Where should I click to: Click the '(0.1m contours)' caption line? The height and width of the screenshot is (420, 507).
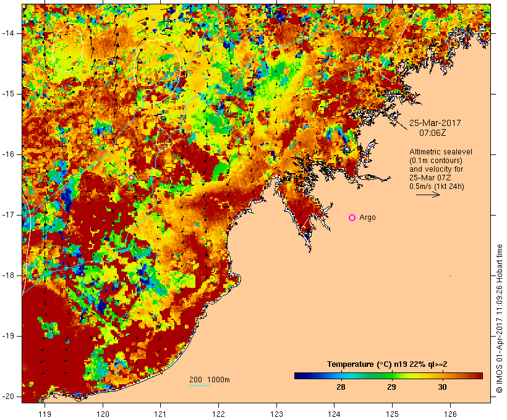click(436, 161)
